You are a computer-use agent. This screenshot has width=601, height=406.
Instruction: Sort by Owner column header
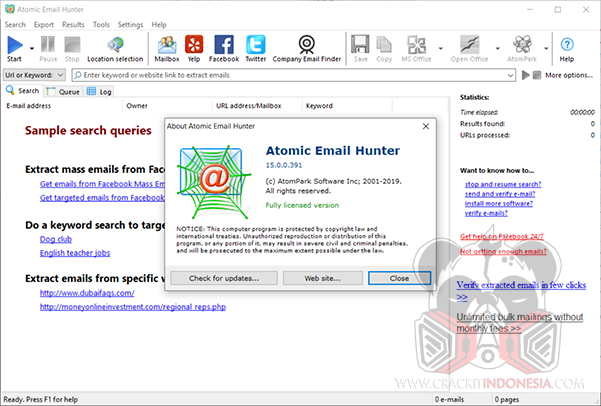coord(167,106)
